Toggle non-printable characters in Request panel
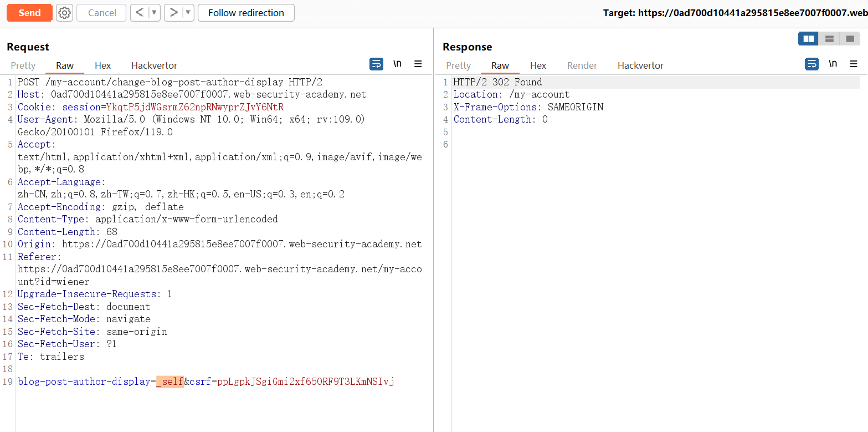This screenshot has height=432, width=868. point(397,64)
